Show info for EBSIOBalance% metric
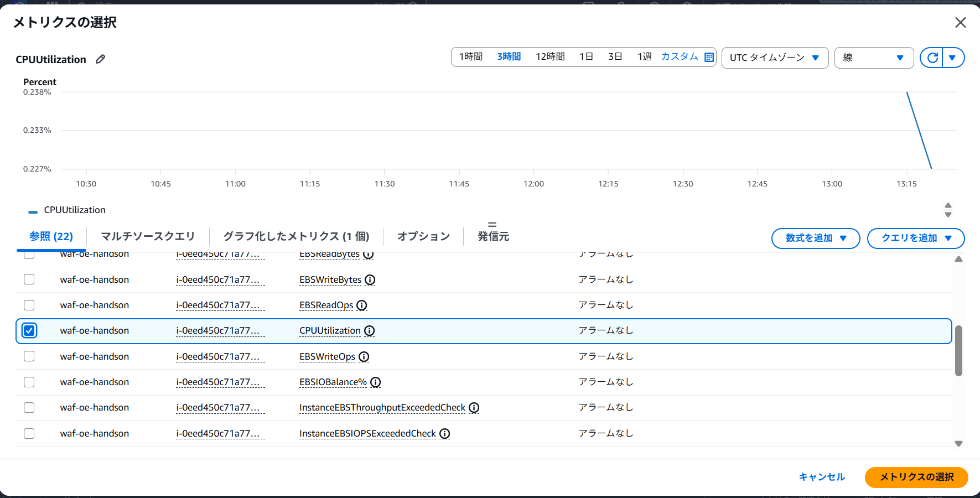The image size is (980, 498). [x=376, y=382]
